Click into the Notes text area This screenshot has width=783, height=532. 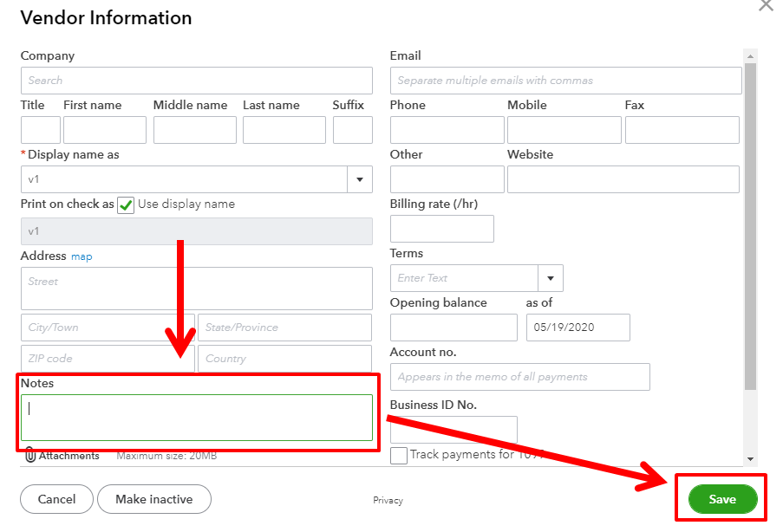coord(197,418)
